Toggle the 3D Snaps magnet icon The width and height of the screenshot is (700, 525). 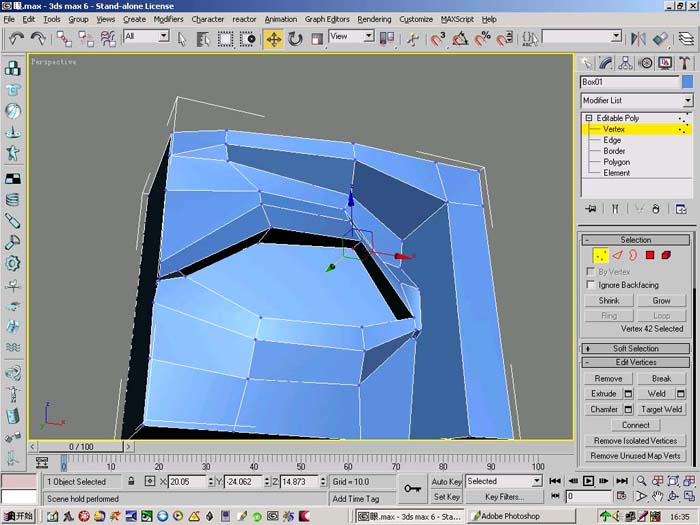click(438, 39)
